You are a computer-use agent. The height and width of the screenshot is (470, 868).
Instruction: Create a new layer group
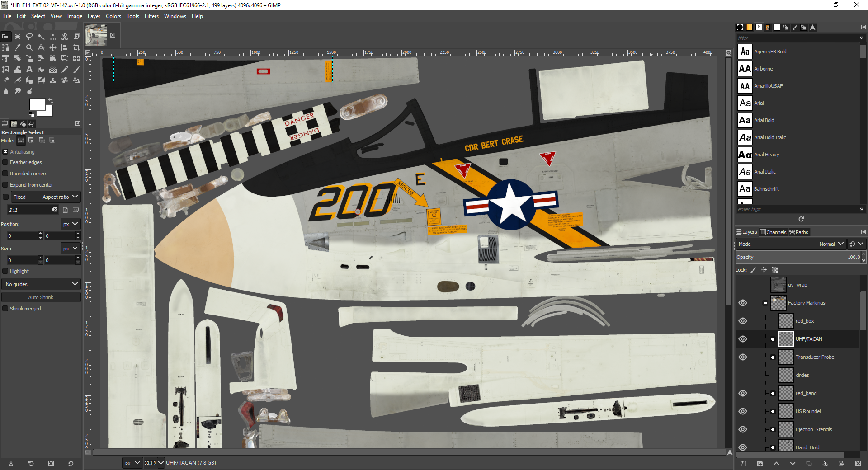click(x=760, y=463)
